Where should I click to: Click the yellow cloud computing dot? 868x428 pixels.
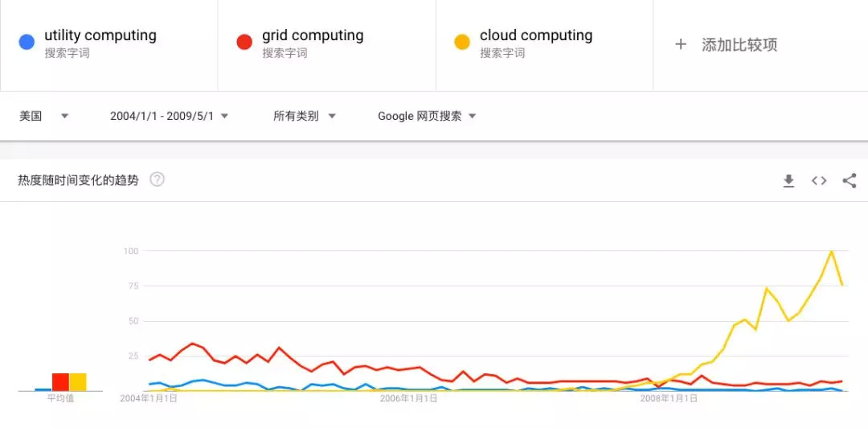tap(462, 43)
